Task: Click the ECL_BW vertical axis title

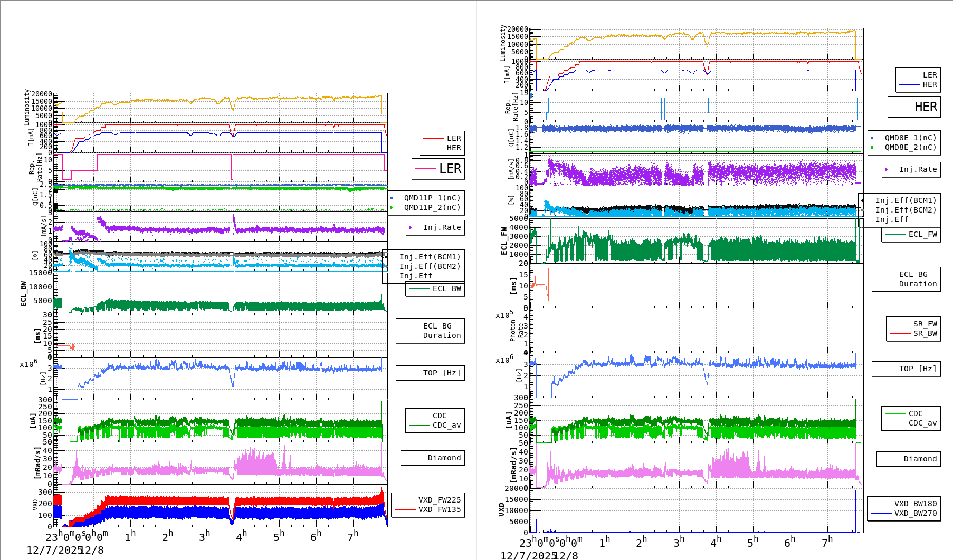Action: [23, 294]
